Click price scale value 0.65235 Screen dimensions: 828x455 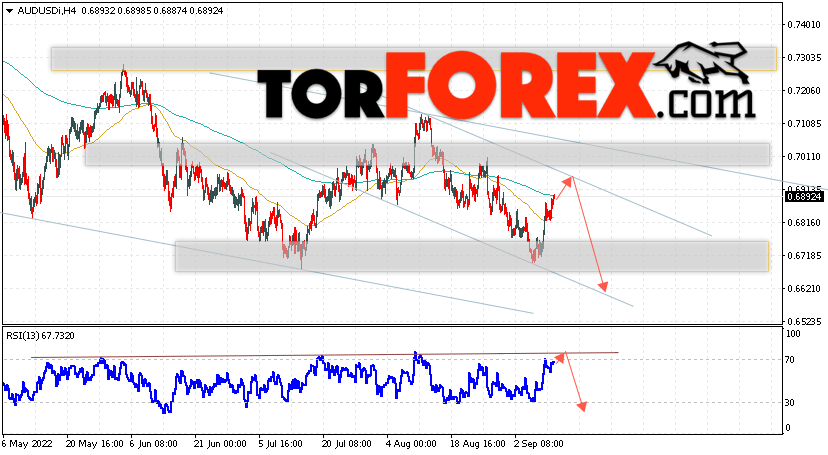pyautogui.click(x=804, y=321)
